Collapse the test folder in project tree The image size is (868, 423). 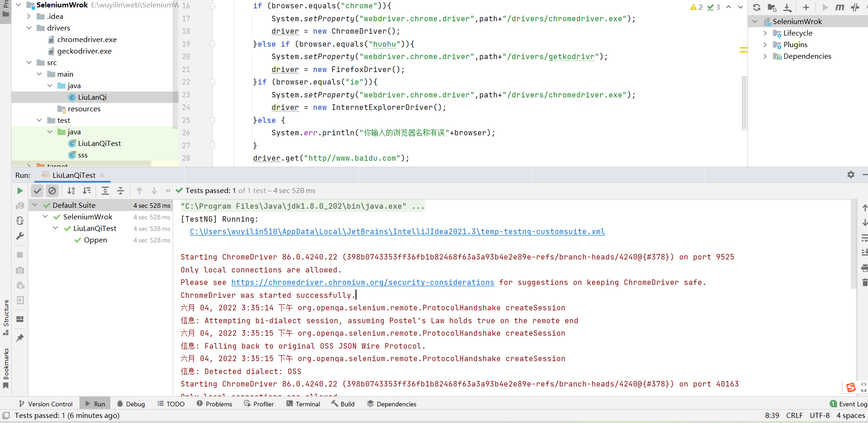point(39,121)
